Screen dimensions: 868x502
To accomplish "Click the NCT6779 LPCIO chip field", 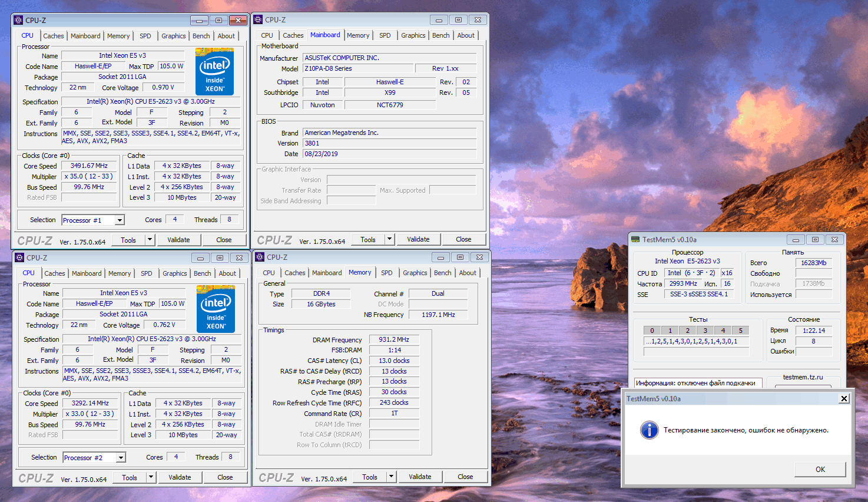I will 390,105.
